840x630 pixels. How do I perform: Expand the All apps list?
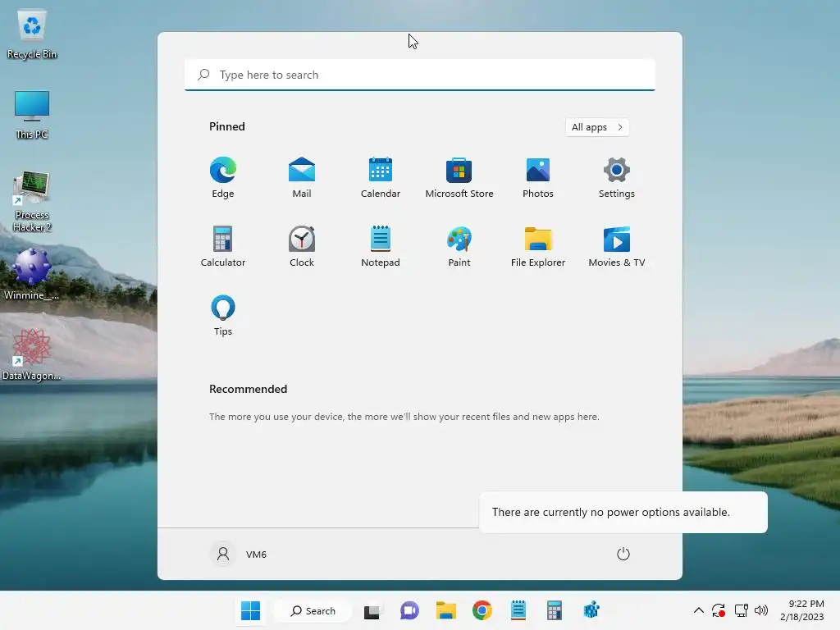[x=597, y=127]
